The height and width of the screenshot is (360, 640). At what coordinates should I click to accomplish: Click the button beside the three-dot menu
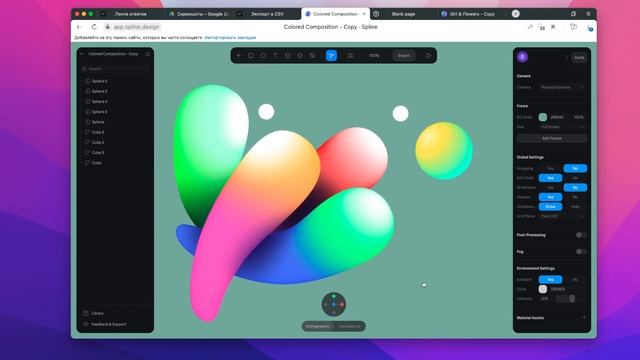[x=579, y=58]
